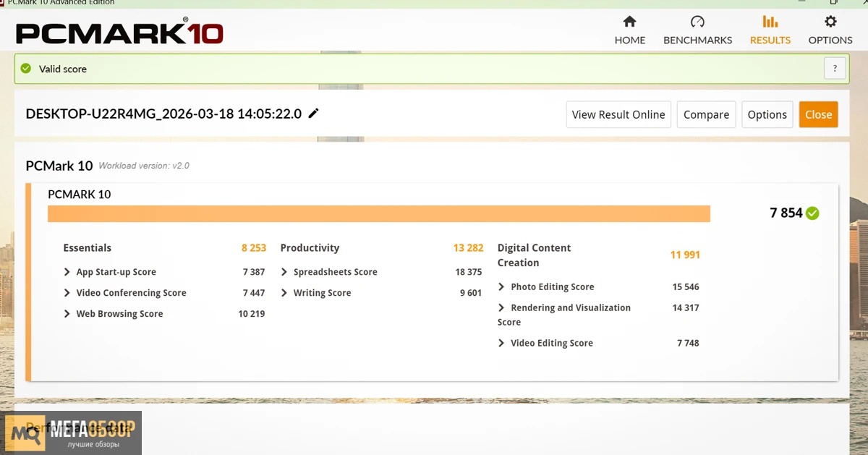
Task: Open the Options gear icon
Action: [x=830, y=22]
